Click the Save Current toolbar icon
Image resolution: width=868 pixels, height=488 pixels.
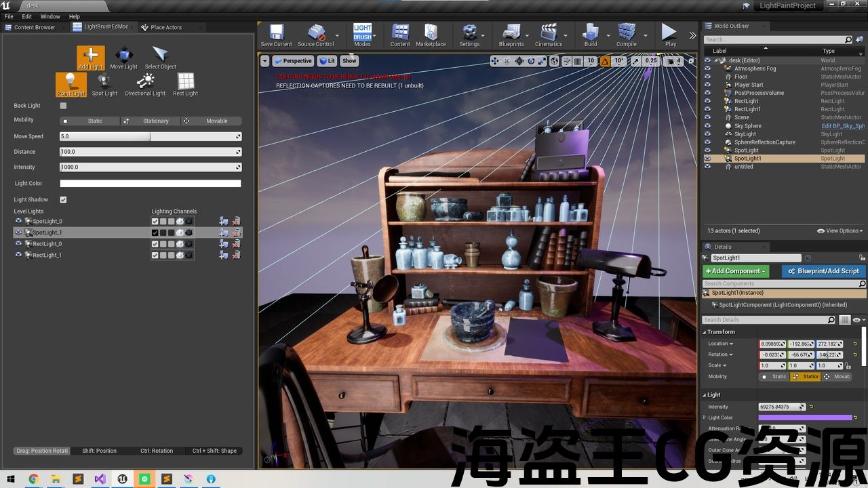(276, 35)
